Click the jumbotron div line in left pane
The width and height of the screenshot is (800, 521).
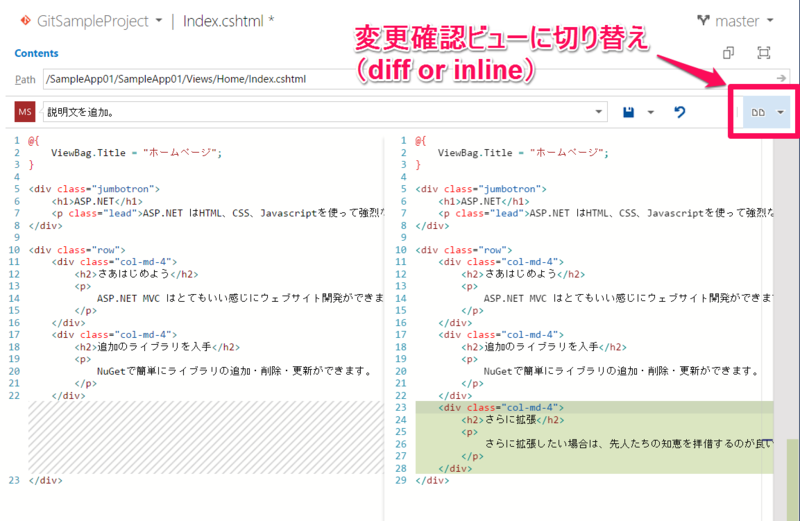coord(94,189)
